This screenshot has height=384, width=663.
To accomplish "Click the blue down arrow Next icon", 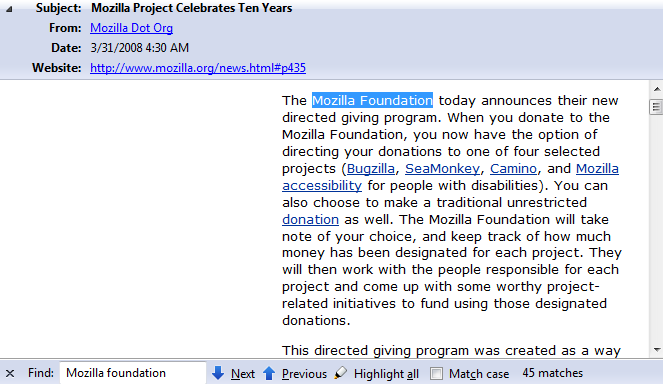I will (218, 373).
